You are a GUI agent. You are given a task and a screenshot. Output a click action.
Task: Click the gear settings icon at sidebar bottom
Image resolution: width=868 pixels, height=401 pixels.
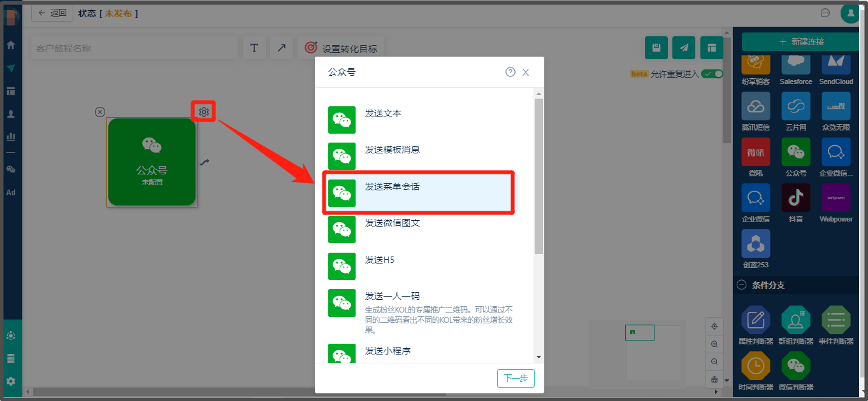[11, 381]
